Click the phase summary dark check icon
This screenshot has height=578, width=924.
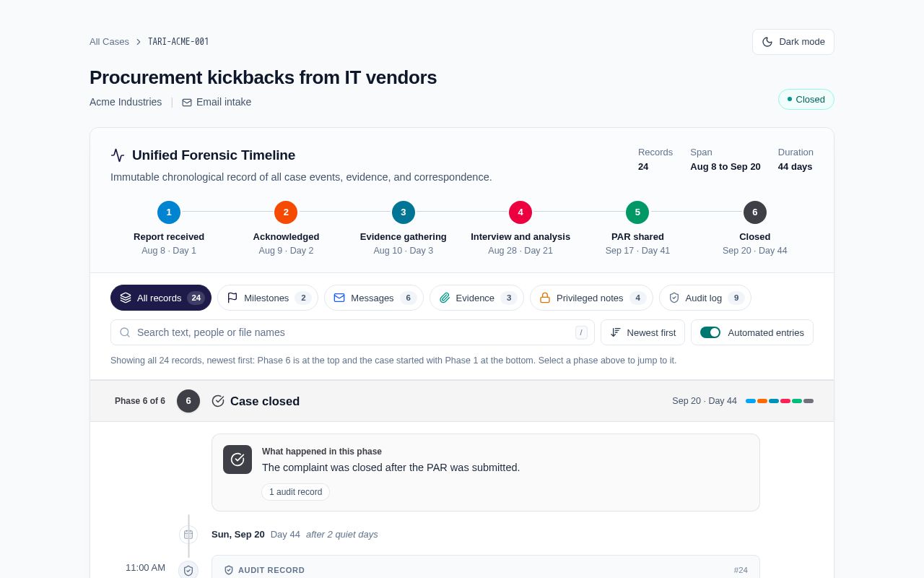coord(237,460)
